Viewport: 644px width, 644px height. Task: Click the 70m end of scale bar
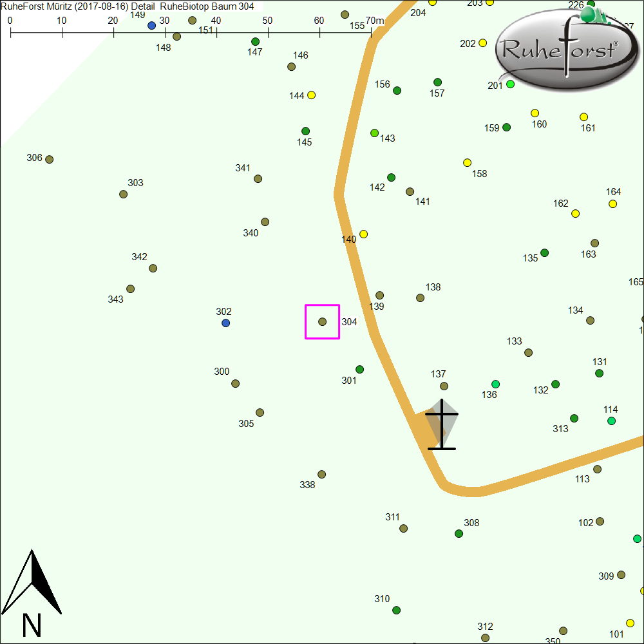[x=372, y=30]
